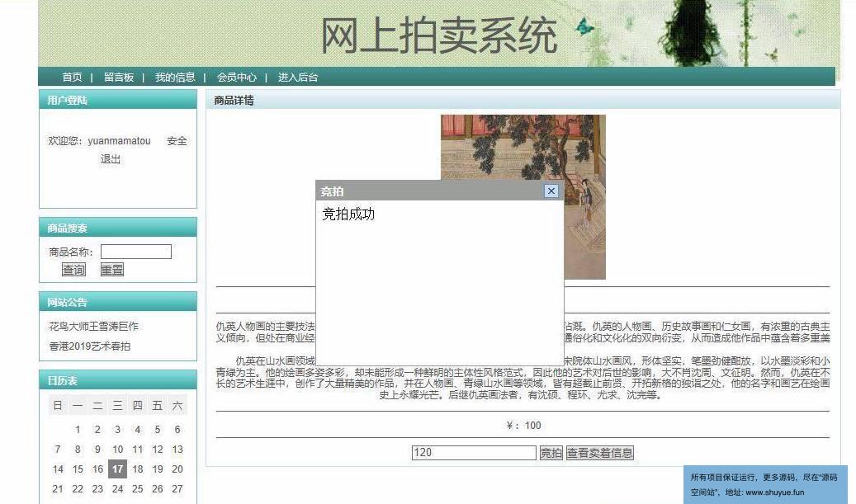Select calendar day 20
856x504 pixels.
coord(177,469)
